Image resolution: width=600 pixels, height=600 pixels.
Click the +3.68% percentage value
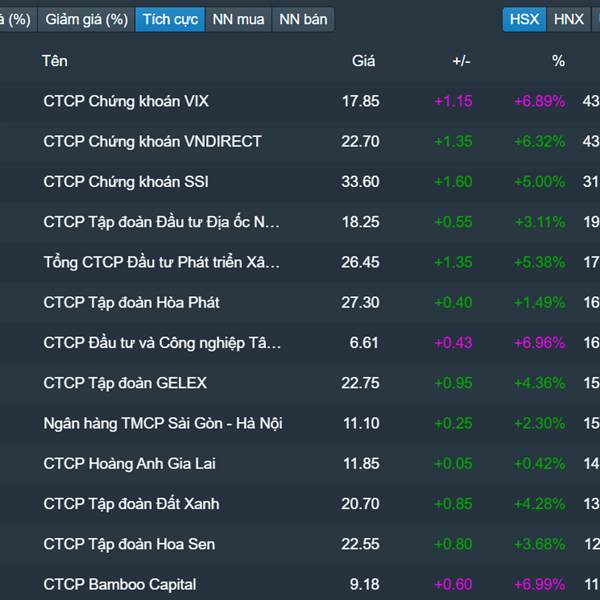[540, 544]
